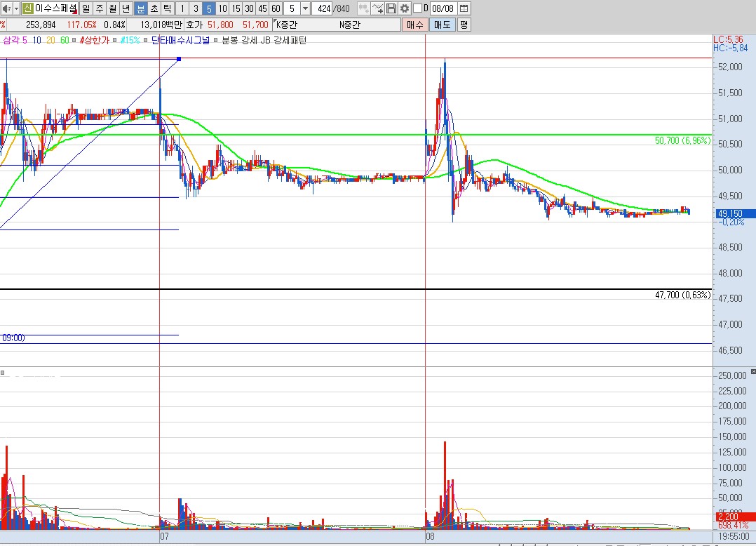Image resolution: width=756 pixels, height=546 pixels.
Task: Select second chart 초 tab
Action: pyautogui.click(x=154, y=8)
